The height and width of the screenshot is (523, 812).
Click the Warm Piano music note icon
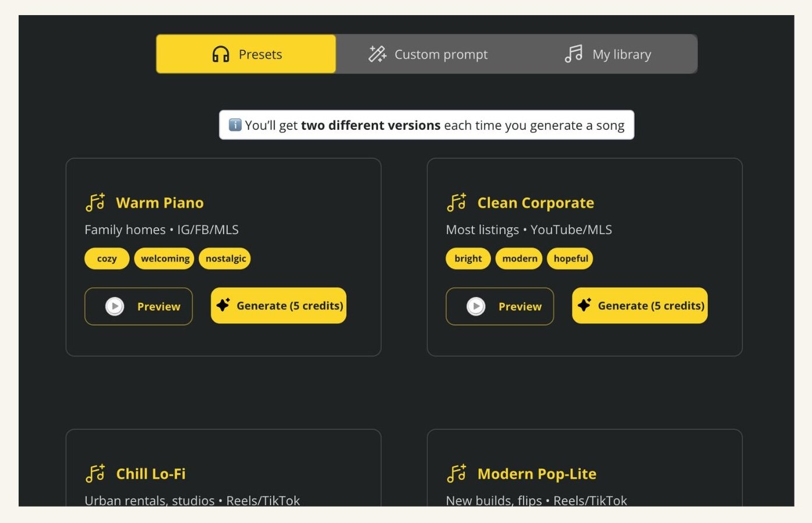96,202
